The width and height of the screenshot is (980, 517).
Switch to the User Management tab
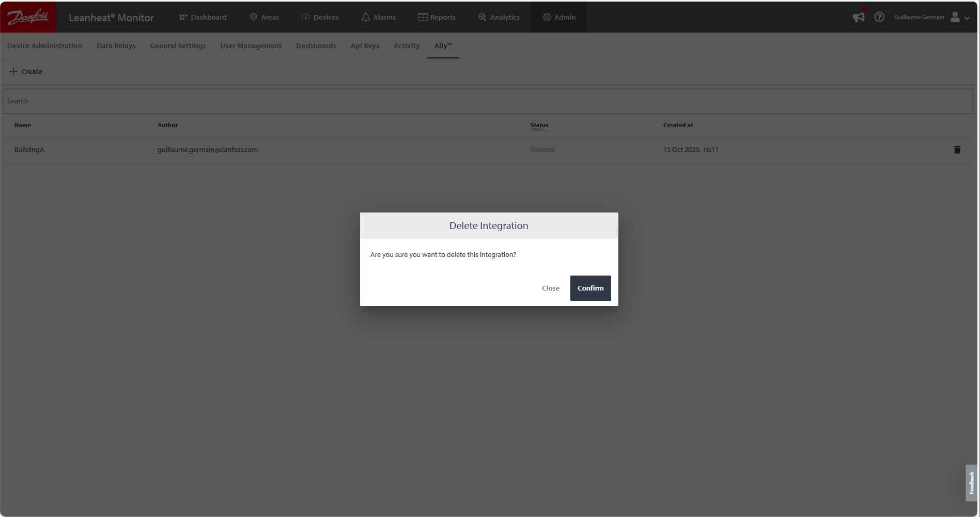click(251, 45)
